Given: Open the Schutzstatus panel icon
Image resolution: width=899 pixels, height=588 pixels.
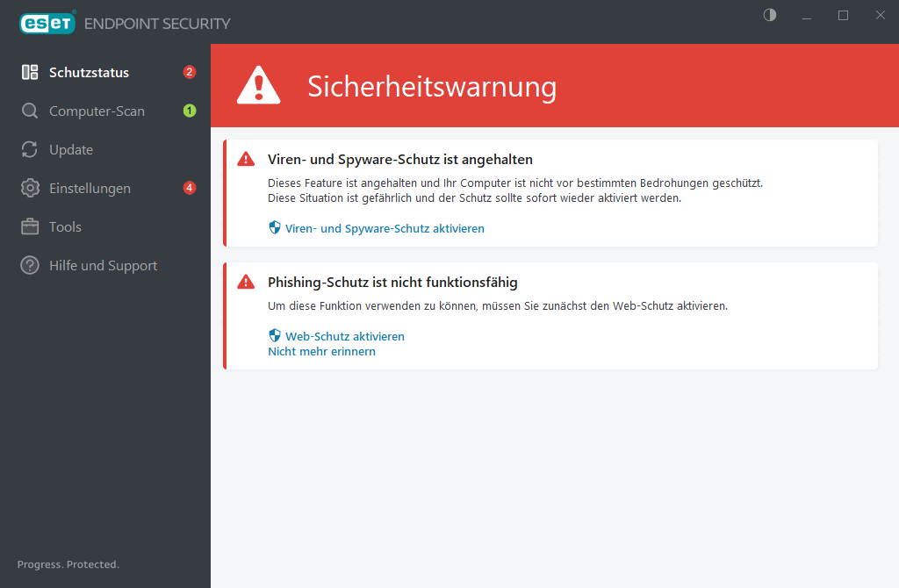Looking at the screenshot, I should (31, 72).
